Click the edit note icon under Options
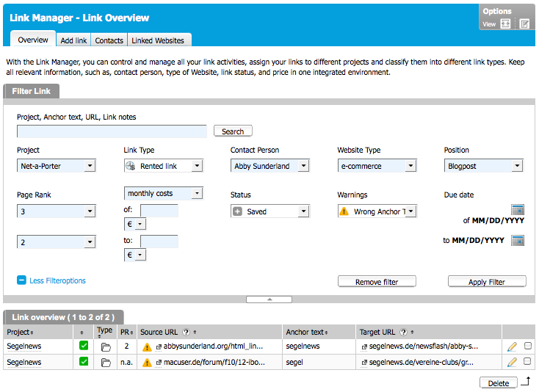 click(x=524, y=24)
